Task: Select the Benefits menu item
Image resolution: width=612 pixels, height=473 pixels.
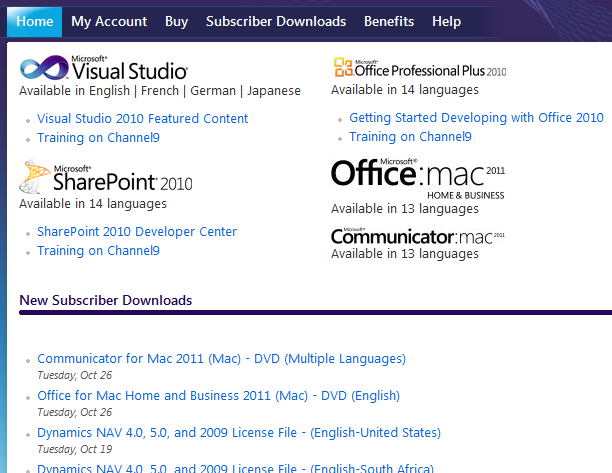Action: point(389,21)
